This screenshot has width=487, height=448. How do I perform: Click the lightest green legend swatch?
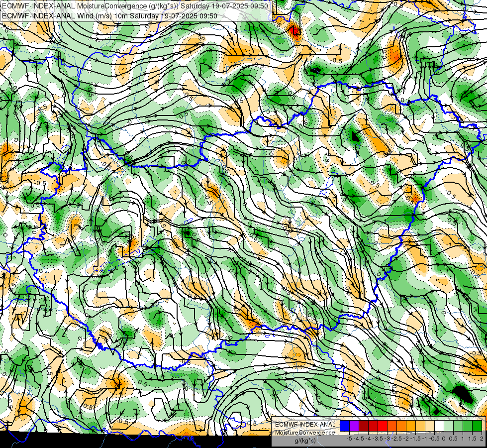(449, 426)
